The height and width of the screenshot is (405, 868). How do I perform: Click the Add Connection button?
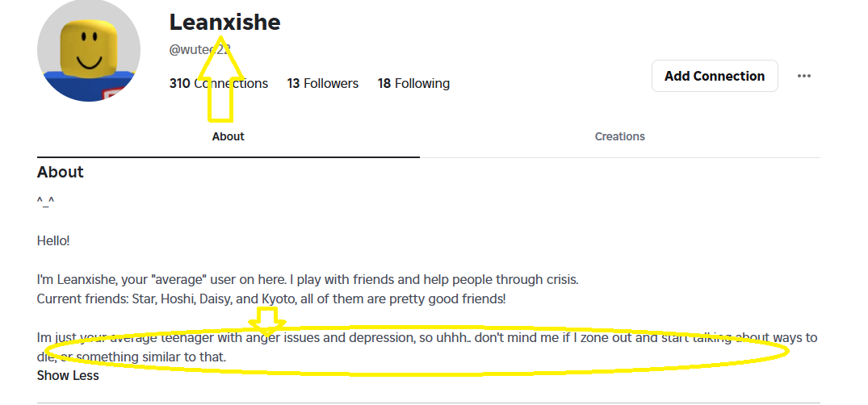point(715,76)
